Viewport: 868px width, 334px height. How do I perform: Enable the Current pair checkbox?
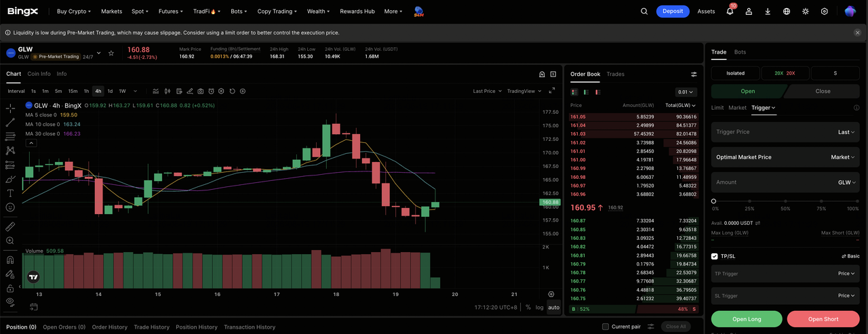(606, 327)
